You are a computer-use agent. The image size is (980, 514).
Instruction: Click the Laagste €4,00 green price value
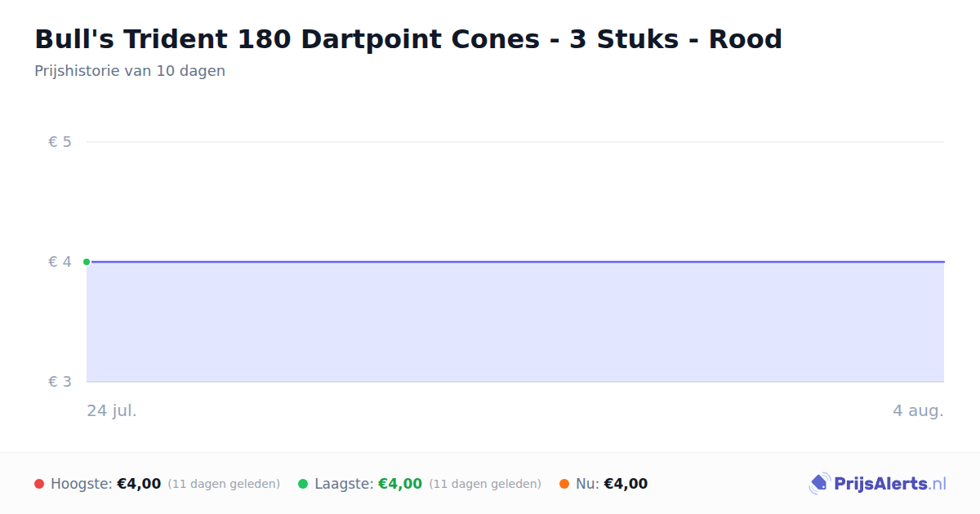tap(400, 484)
